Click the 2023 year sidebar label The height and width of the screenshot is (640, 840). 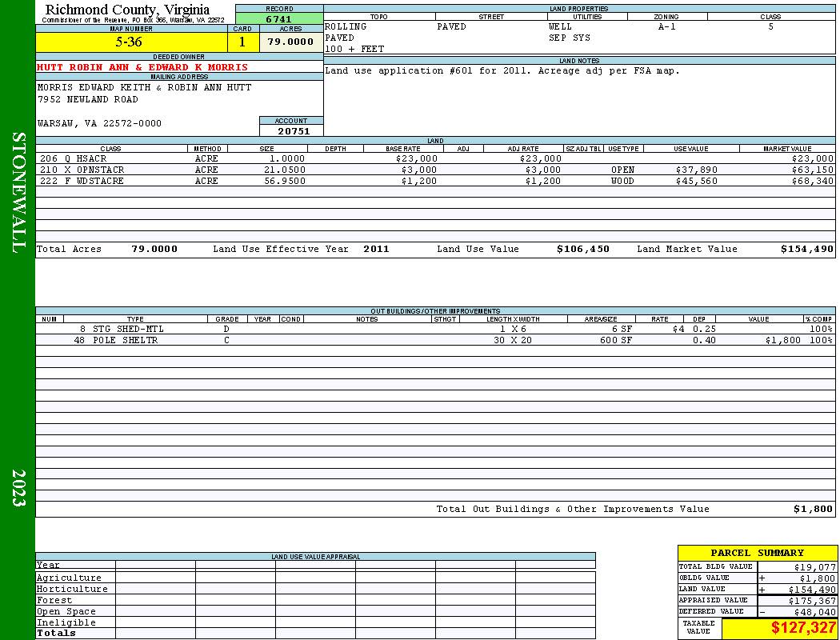[18, 488]
